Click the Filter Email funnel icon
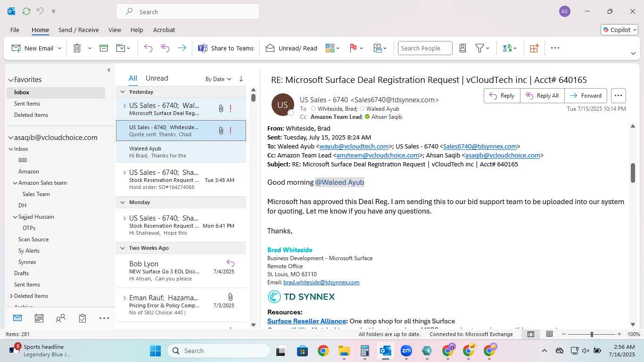 479,48
